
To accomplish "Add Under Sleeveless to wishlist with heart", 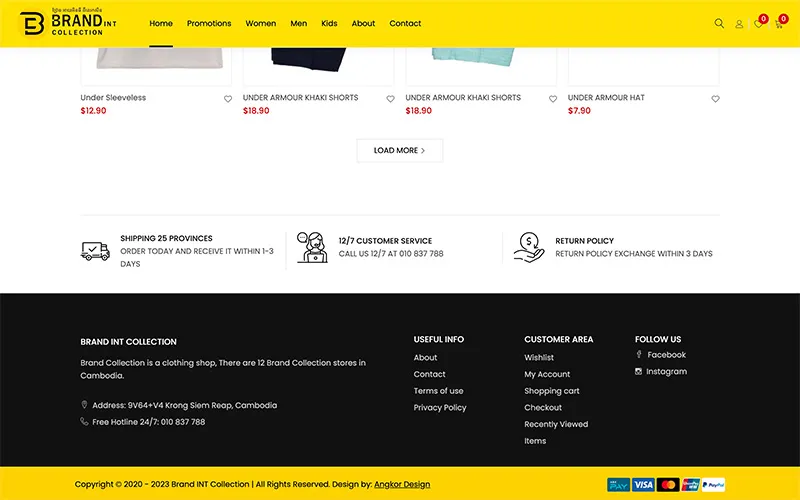I will click(228, 99).
